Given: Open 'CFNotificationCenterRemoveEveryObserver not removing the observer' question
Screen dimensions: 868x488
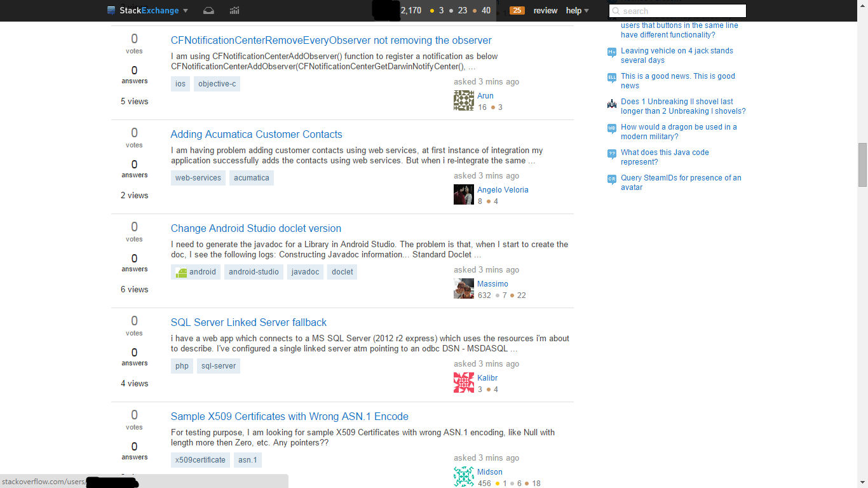Looking at the screenshot, I should click(331, 40).
